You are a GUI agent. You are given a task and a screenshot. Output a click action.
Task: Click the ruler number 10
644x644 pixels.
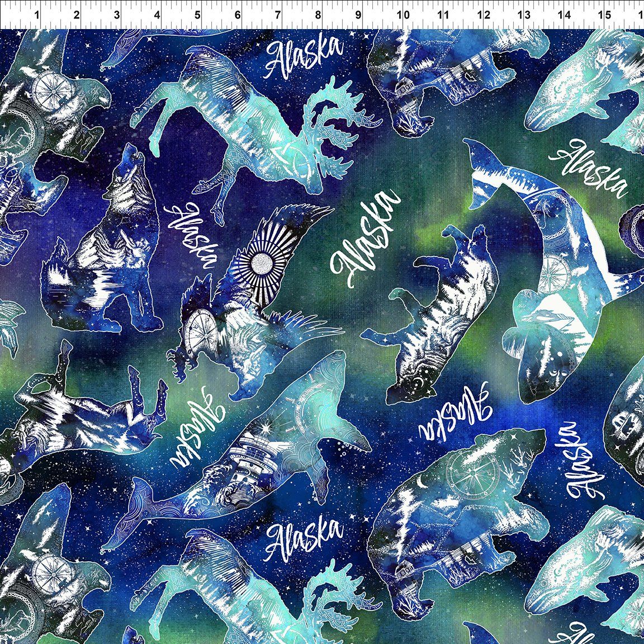[x=403, y=15]
